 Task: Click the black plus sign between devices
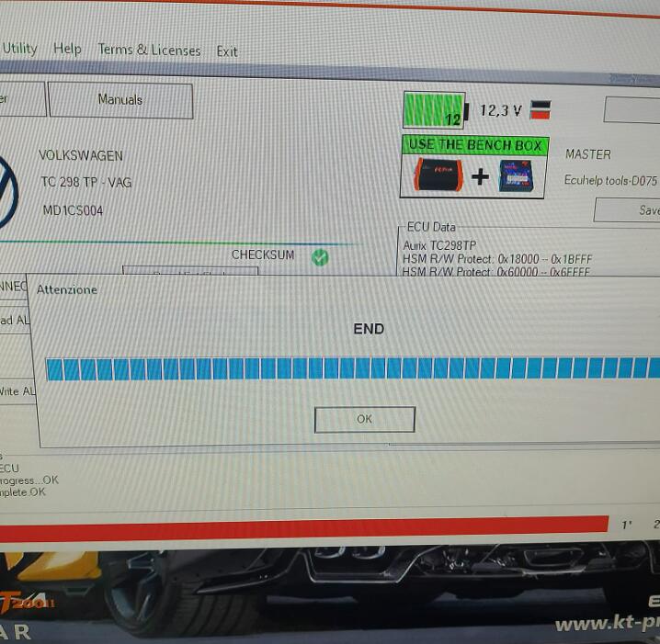(480, 176)
